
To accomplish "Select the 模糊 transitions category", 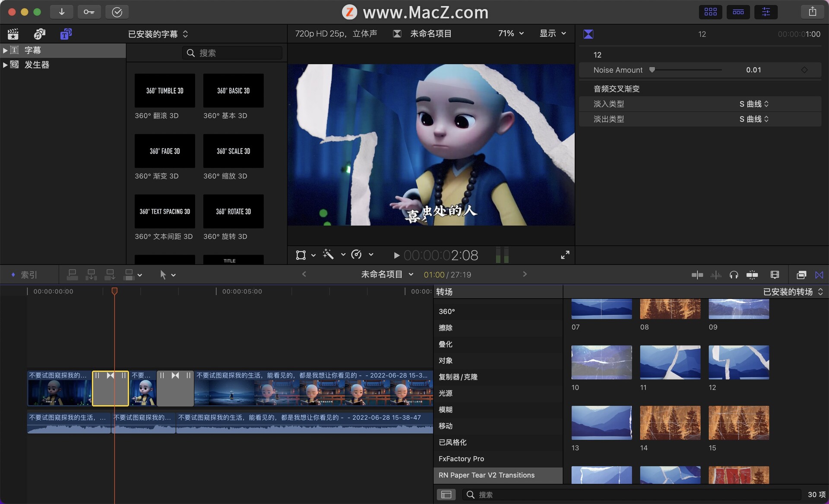I will tap(446, 409).
